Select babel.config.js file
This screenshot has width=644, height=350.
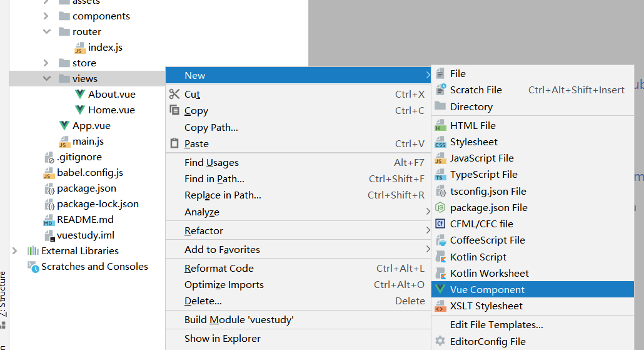coord(90,172)
